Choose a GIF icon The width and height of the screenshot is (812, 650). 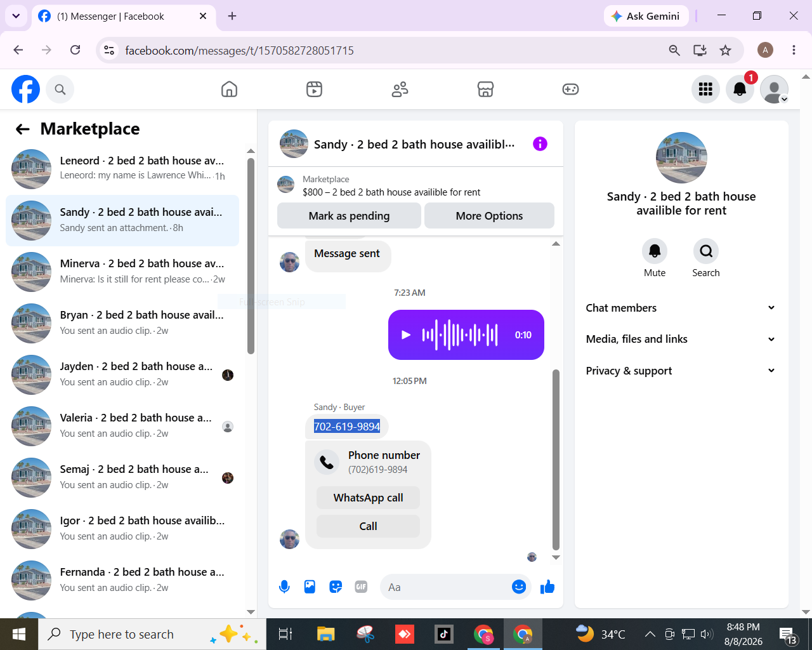361,587
